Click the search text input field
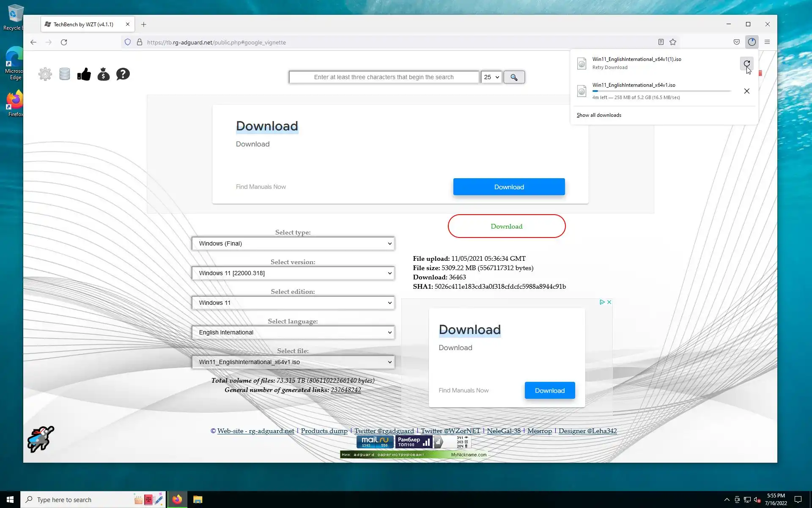The image size is (812, 508). click(x=384, y=77)
